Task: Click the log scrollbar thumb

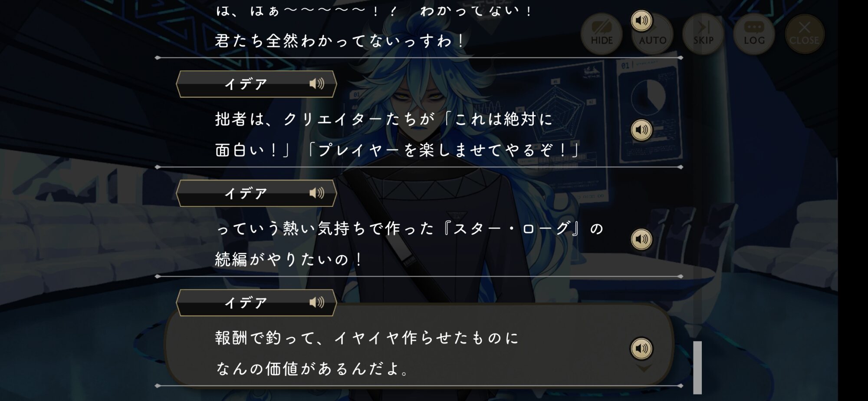Action: (x=697, y=368)
